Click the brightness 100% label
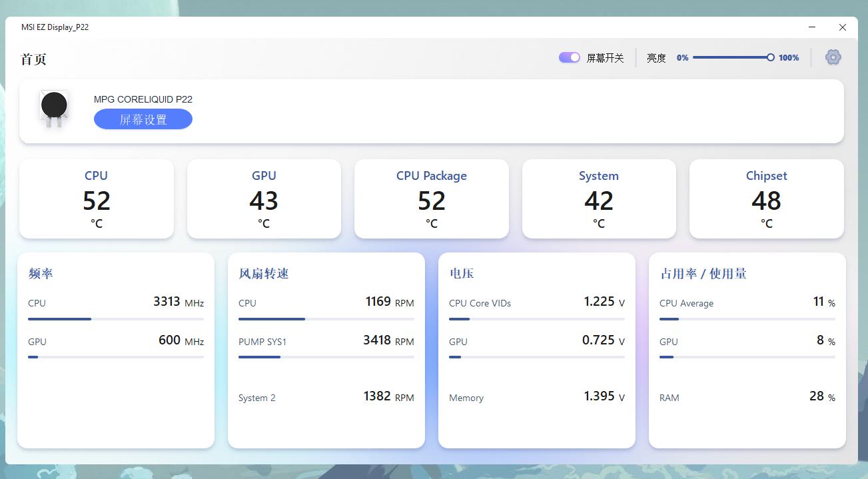The image size is (868, 479). [x=789, y=58]
